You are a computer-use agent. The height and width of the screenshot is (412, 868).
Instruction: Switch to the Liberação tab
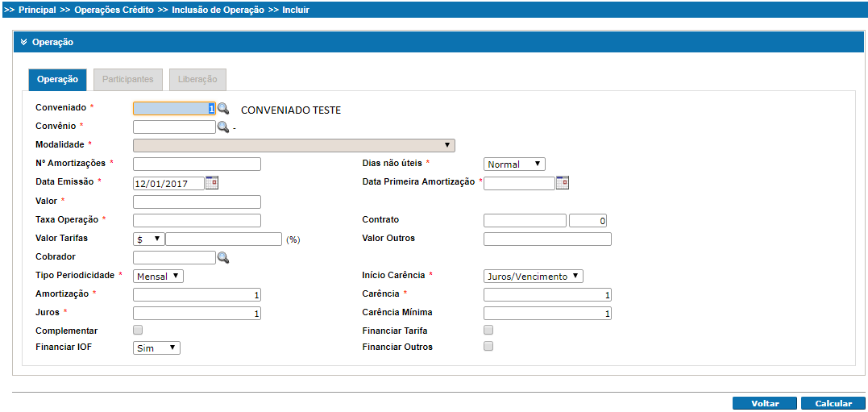click(x=197, y=80)
